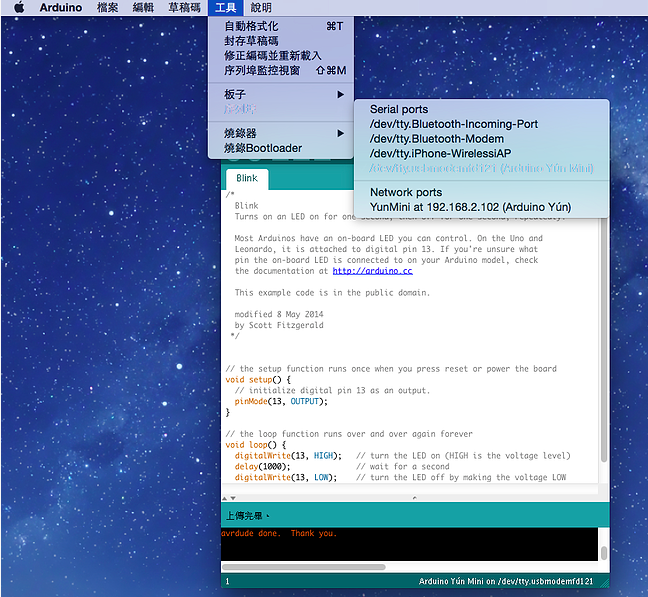Open the Apple menu
This screenshot has height=597, width=648.
(x=19, y=7)
